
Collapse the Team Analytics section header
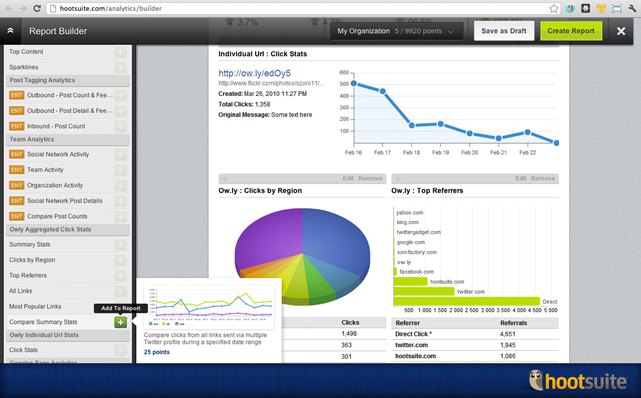67,139
